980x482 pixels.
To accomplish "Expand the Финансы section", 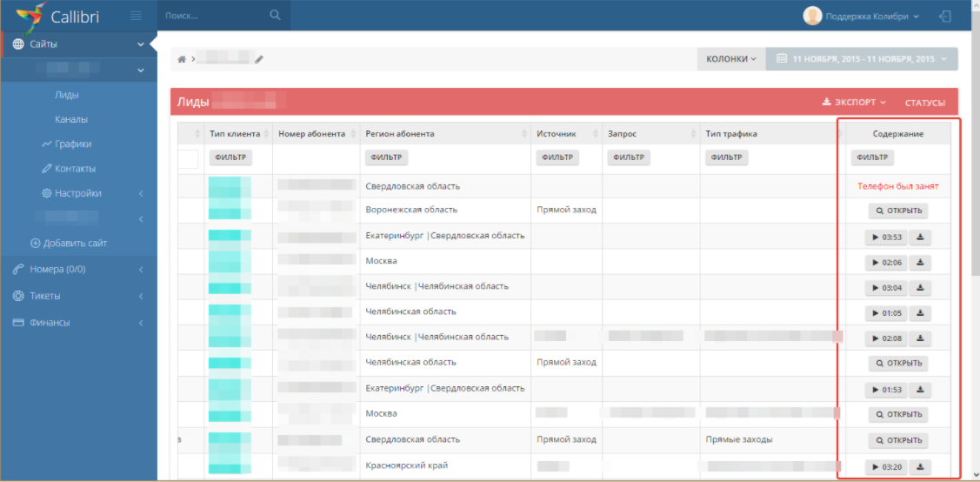I will [79, 323].
